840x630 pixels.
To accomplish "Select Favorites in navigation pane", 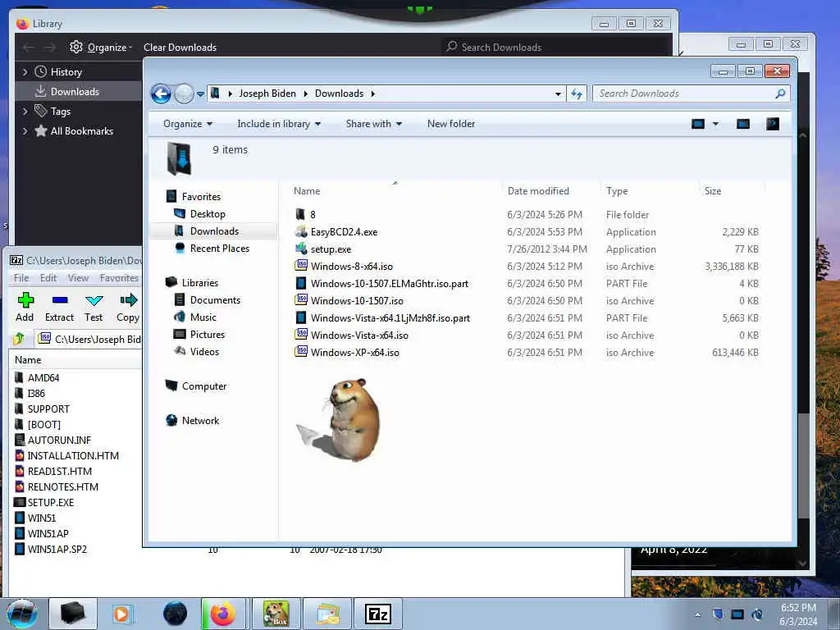I will tap(201, 197).
